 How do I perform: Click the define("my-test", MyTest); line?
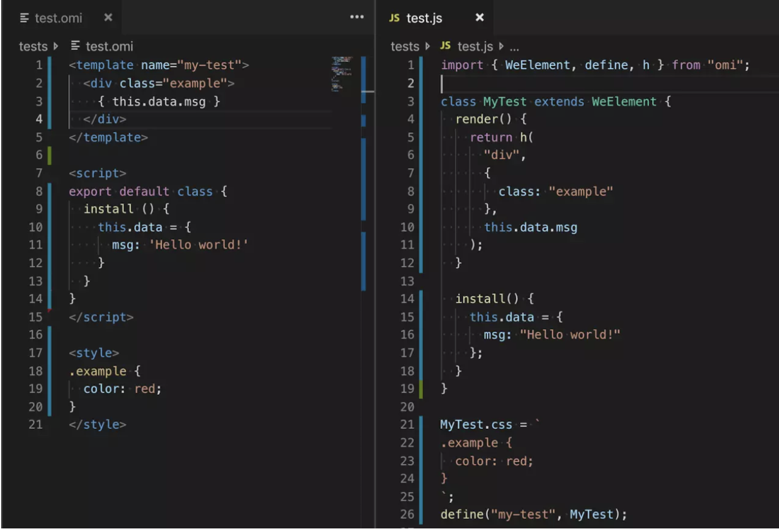pos(534,514)
